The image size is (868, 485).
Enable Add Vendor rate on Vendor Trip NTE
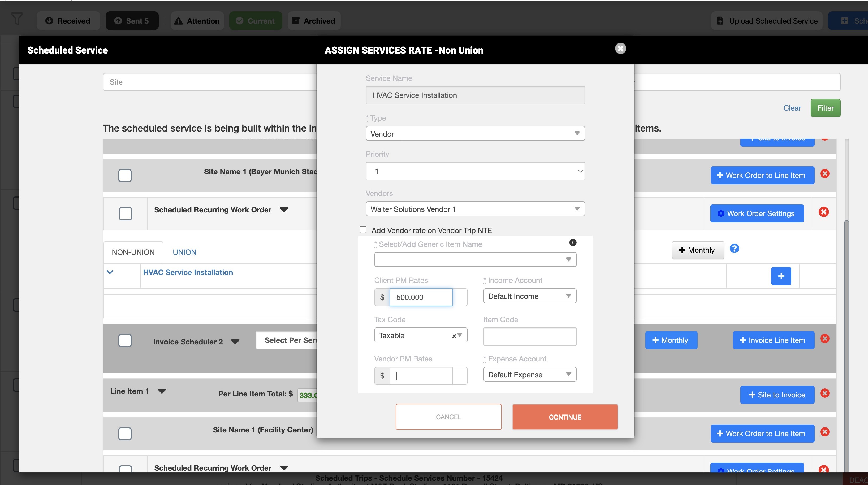coord(363,230)
